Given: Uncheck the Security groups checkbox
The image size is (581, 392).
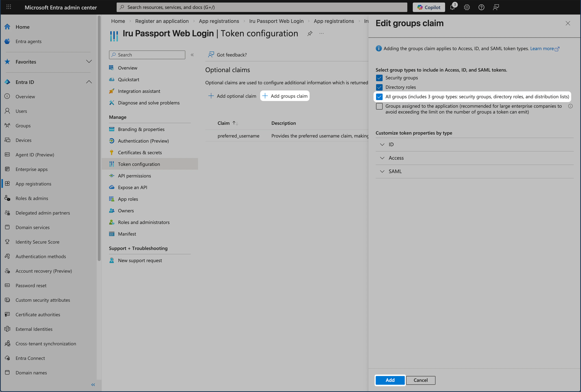Looking at the screenshot, I should [x=379, y=78].
